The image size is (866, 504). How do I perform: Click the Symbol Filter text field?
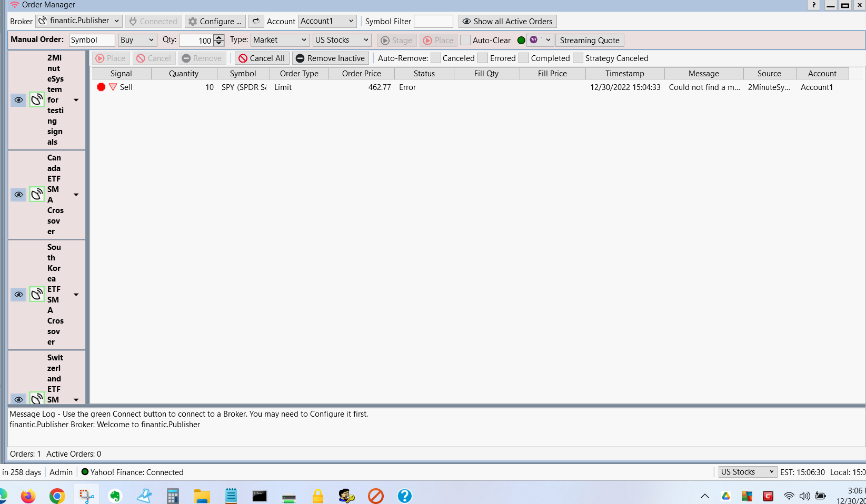pyautogui.click(x=433, y=21)
